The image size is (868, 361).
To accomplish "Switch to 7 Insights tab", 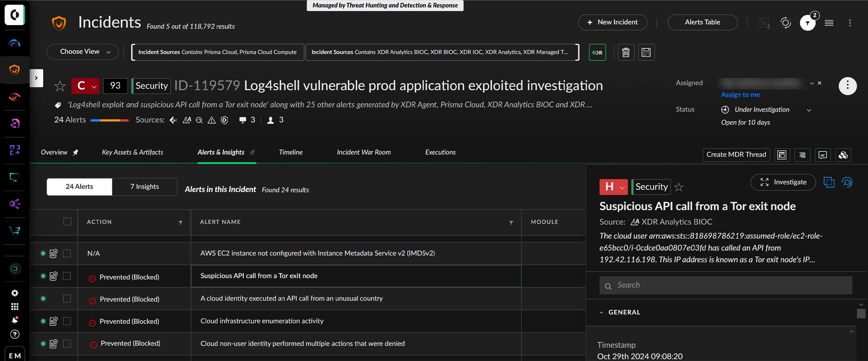I will [x=144, y=187].
